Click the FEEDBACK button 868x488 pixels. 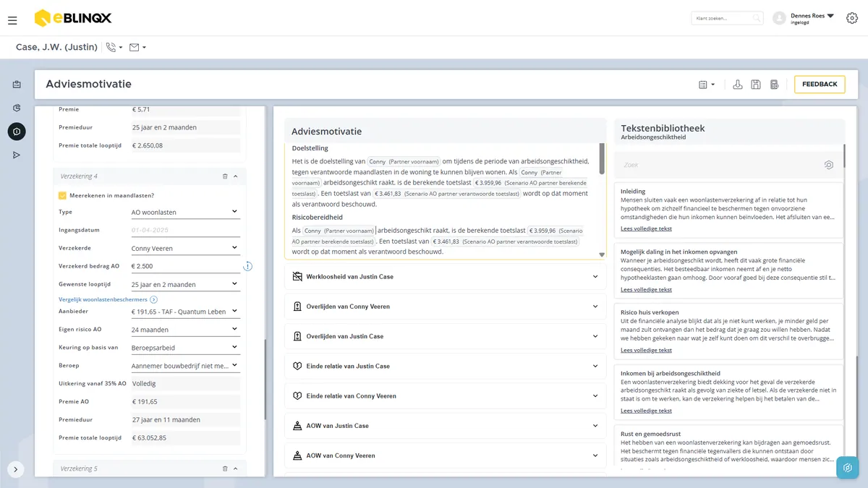(x=820, y=85)
